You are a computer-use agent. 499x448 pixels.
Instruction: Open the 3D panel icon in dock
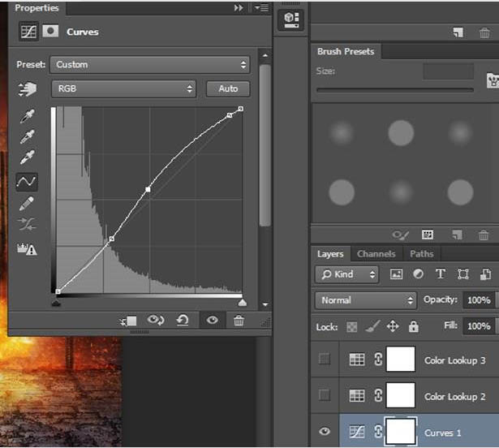tap(290, 19)
